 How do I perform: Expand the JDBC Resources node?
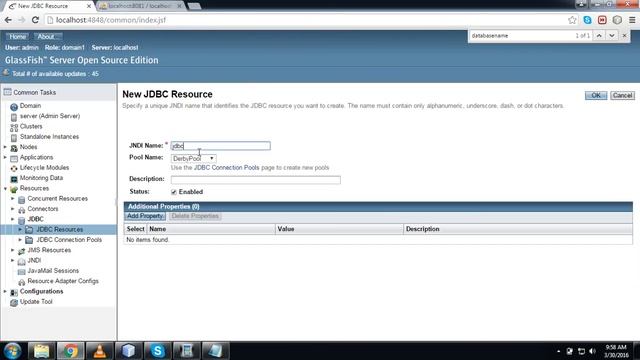(20, 229)
